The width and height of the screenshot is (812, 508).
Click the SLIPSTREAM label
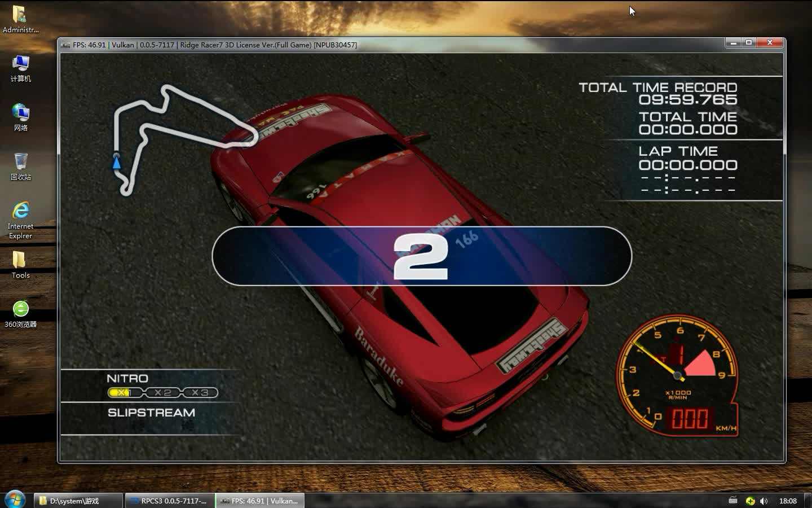point(151,413)
